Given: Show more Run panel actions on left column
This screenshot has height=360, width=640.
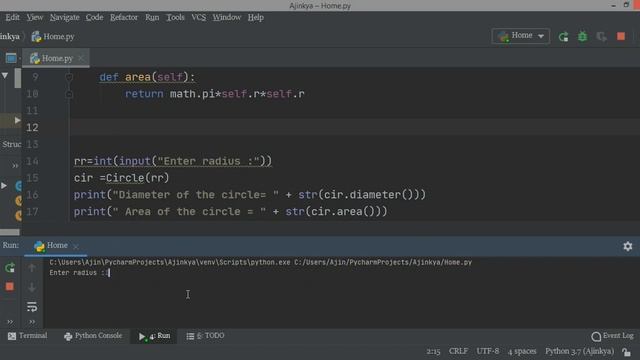Looking at the screenshot, I should point(10,322).
